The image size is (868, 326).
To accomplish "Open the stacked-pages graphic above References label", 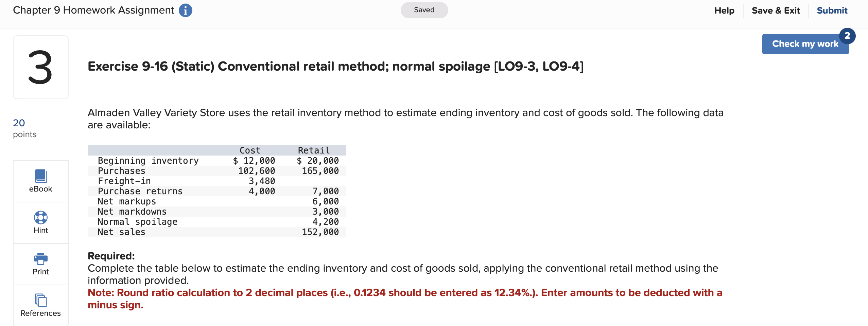I will (40, 300).
